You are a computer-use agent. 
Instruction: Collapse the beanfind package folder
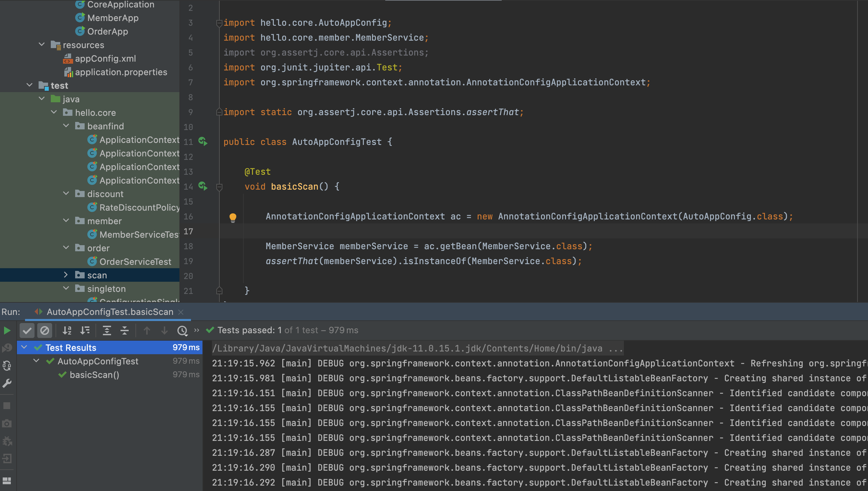(x=66, y=126)
